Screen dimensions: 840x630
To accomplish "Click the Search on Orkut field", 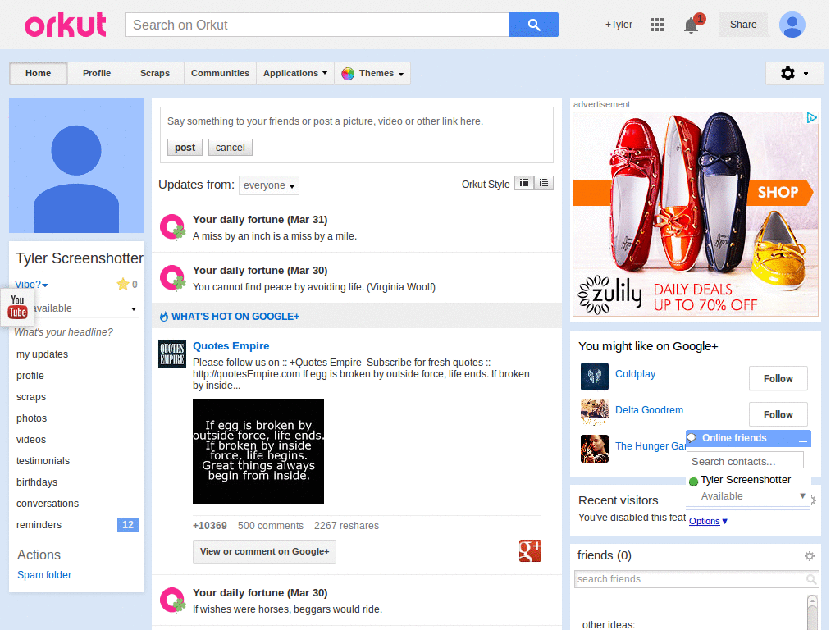I will (317, 25).
